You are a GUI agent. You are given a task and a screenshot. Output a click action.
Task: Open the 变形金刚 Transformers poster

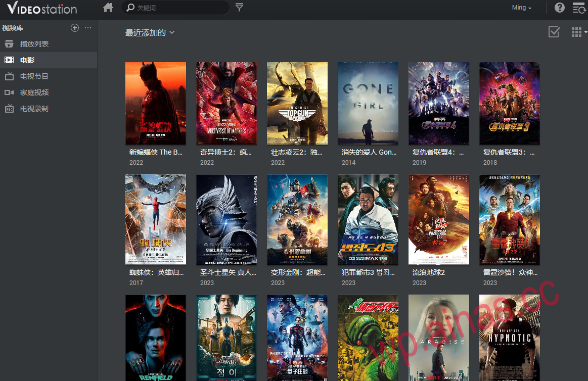click(297, 220)
